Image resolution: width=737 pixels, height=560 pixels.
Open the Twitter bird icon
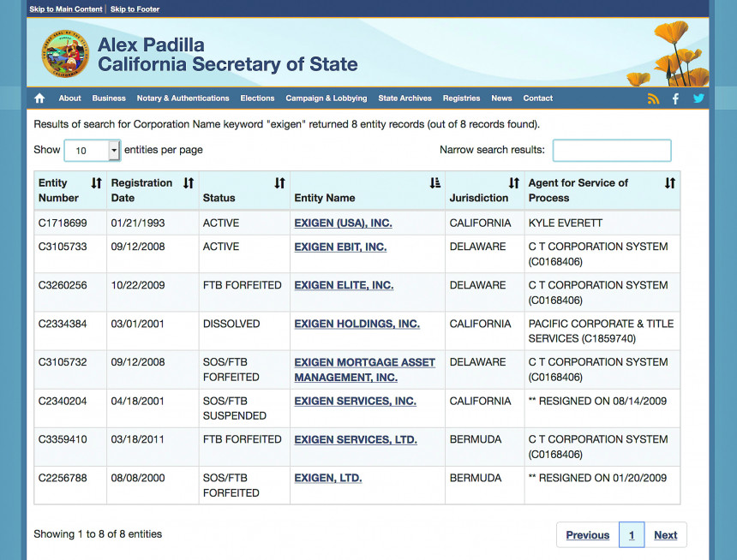(698, 98)
